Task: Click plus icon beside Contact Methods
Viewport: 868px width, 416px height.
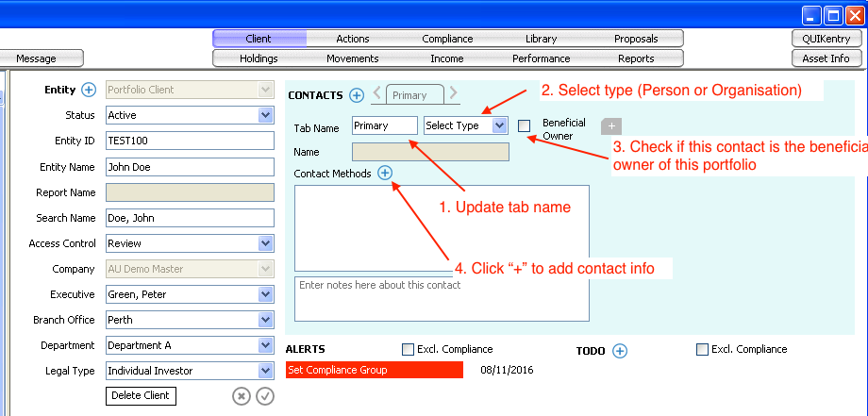Action: tap(384, 173)
